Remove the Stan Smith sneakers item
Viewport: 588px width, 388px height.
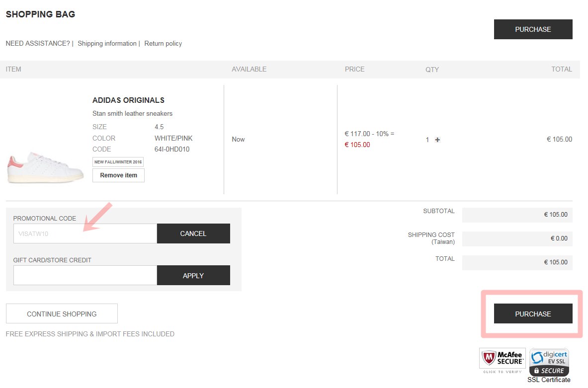(x=118, y=175)
